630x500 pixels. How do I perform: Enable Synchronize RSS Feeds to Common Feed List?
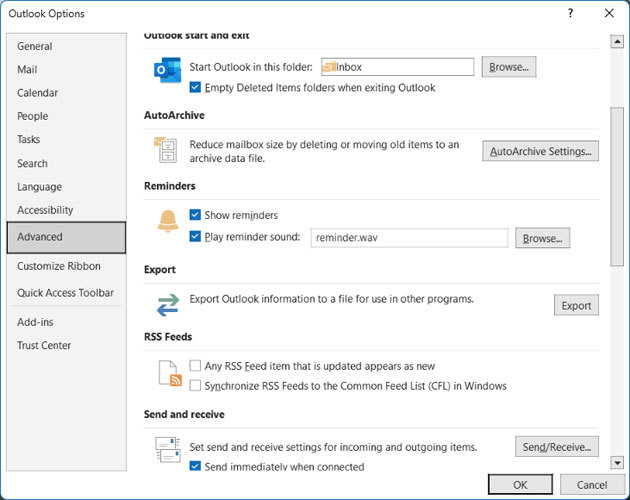coord(195,386)
